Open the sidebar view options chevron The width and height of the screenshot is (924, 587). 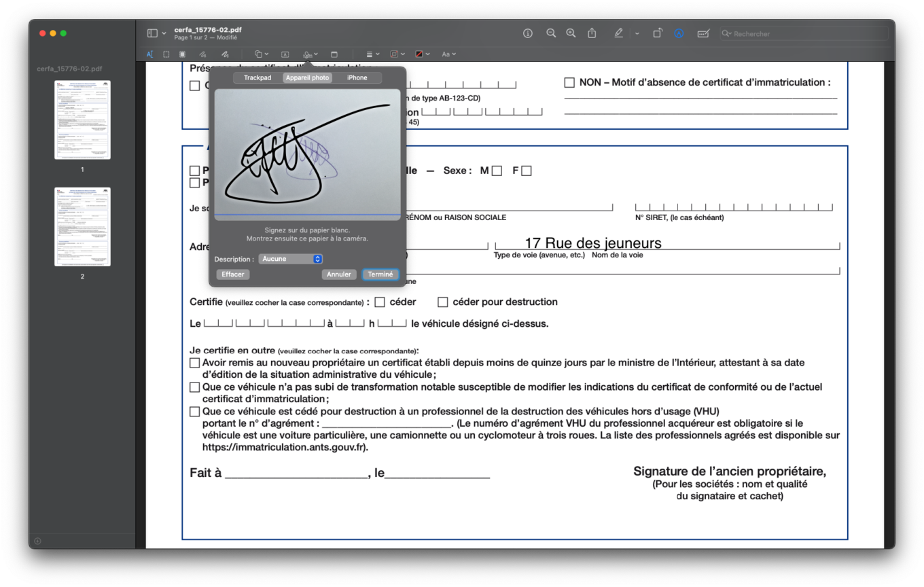click(164, 33)
